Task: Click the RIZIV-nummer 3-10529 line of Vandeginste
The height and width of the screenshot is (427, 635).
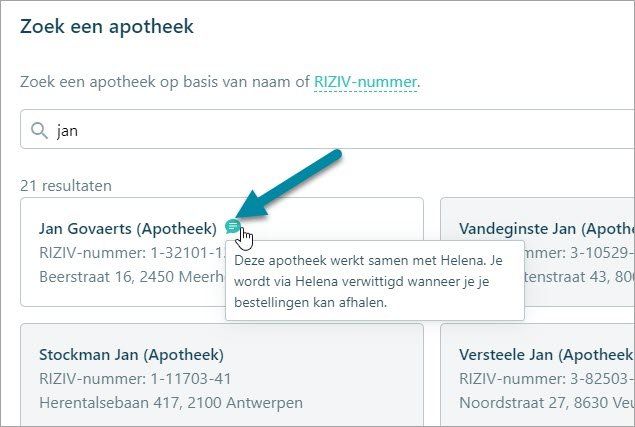Action: (580, 253)
